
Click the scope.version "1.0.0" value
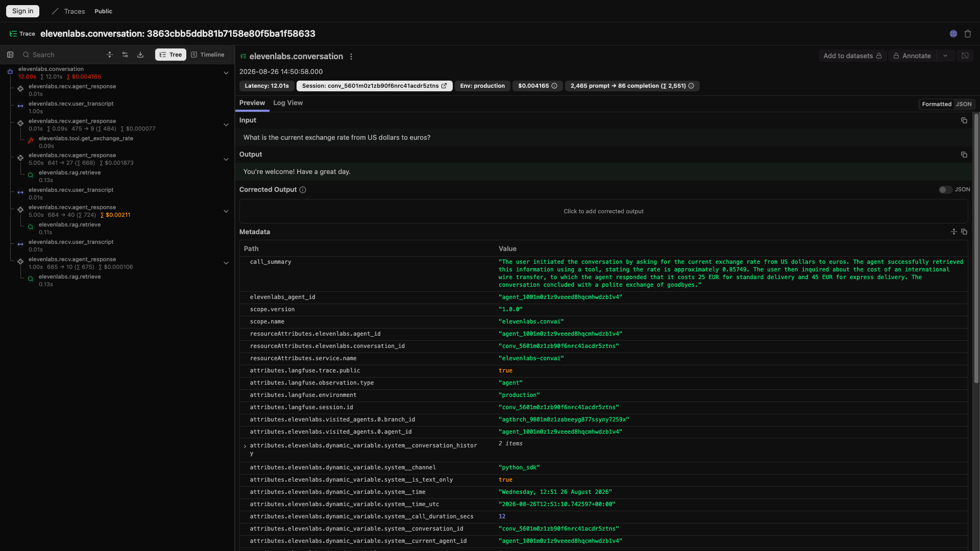click(510, 310)
